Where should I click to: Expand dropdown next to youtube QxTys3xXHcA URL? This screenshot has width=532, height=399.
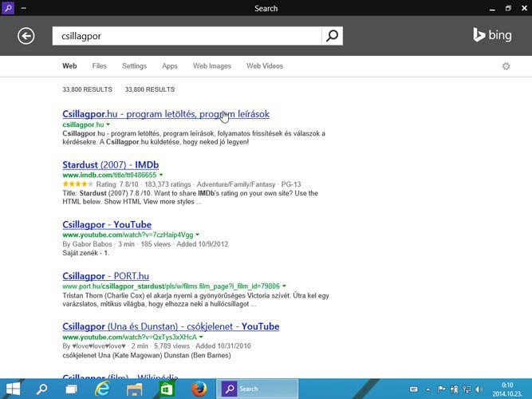pyautogui.click(x=201, y=337)
